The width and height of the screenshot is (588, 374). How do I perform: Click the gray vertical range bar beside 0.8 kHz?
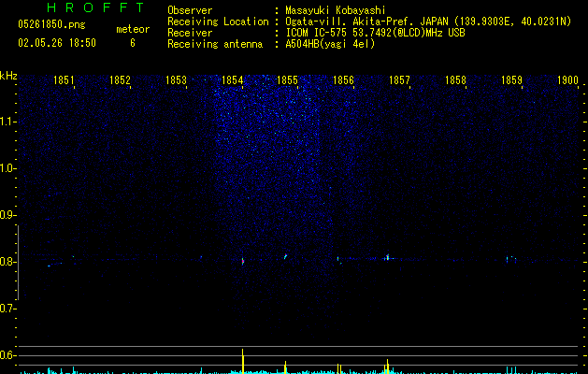(x=18, y=263)
